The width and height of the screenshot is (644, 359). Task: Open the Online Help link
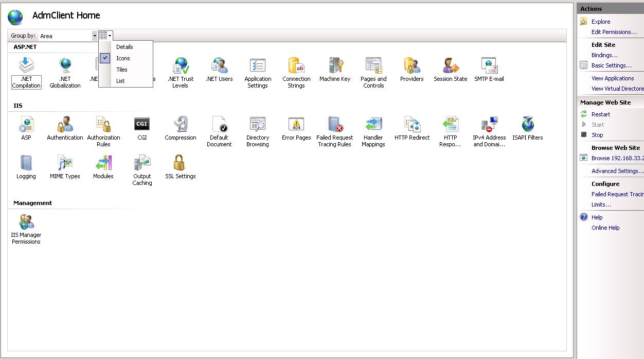click(605, 228)
